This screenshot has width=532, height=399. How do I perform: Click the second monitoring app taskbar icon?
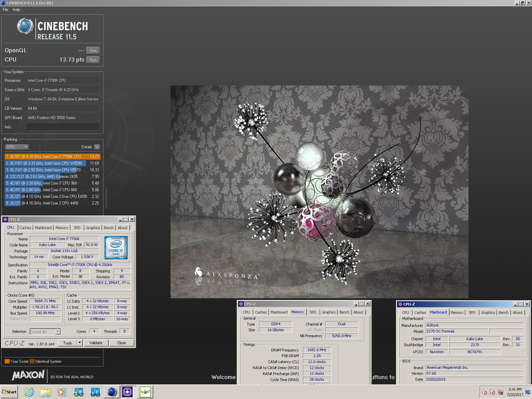coord(95,392)
